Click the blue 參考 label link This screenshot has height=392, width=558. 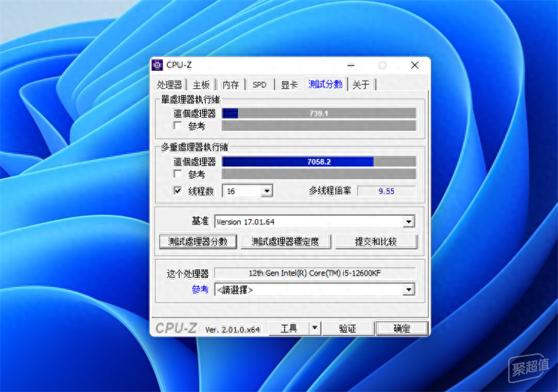point(200,290)
